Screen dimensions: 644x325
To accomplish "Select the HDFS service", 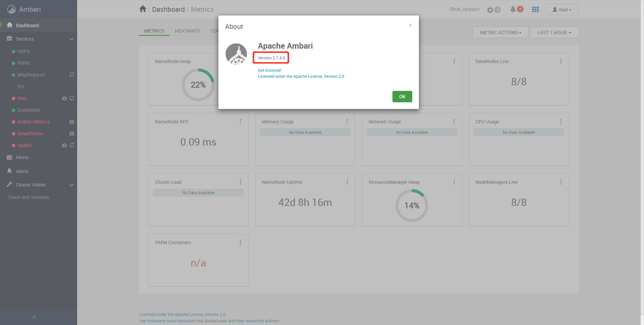I will [23, 51].
